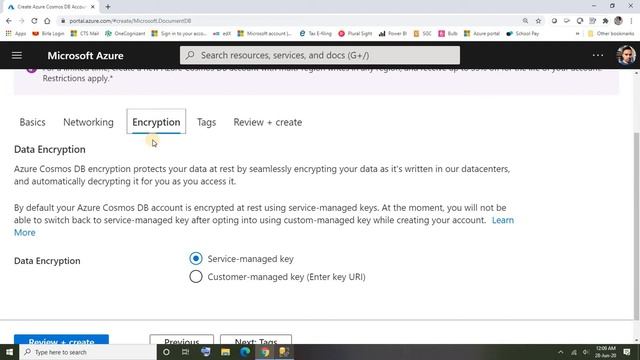Open the Azure portal bookmark
Viewport: 640px width, 360px height.
(x=482, y=33)
